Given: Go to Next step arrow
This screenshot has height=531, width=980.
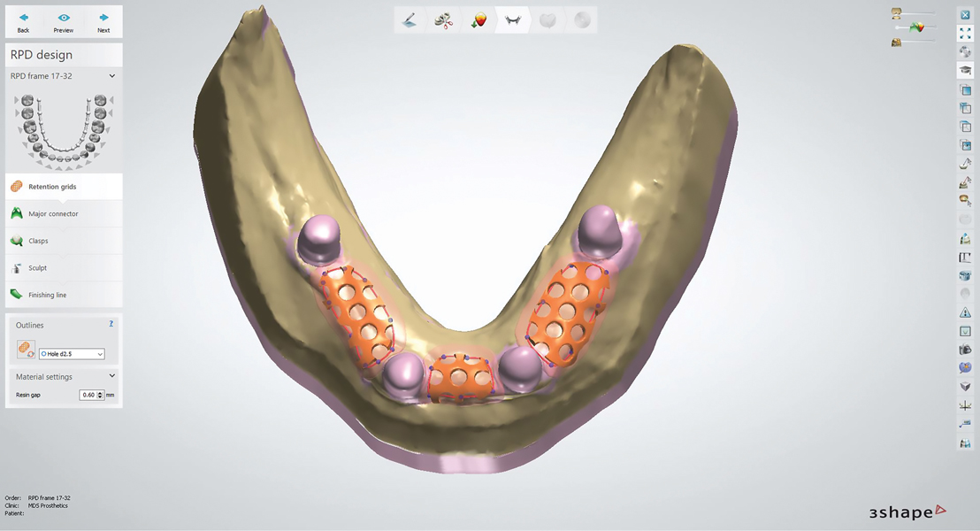Looking at the screenshot, I should click(103, 22).
